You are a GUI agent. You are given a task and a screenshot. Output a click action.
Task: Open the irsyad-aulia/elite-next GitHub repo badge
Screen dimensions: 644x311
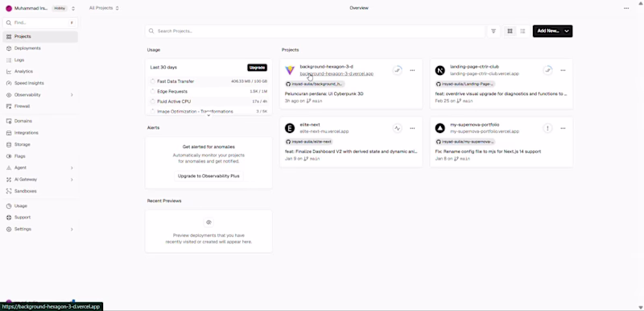pos(309,142)
